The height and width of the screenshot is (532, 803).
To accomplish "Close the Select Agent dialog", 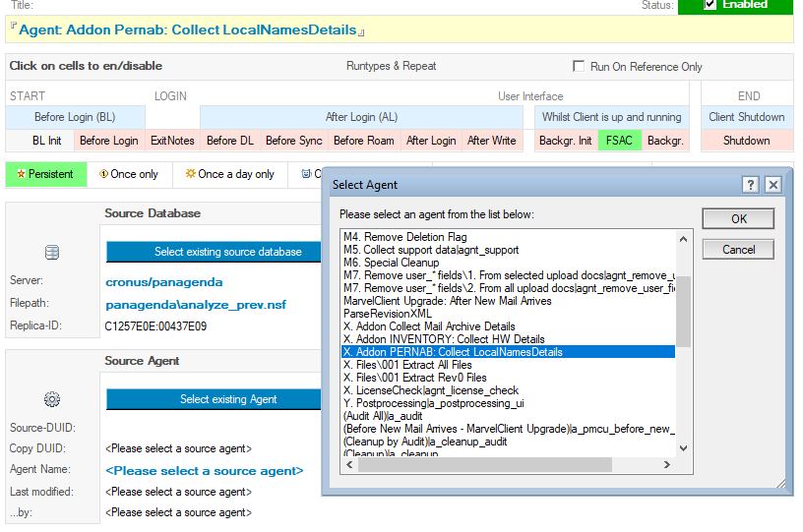I will pos(773,185).
